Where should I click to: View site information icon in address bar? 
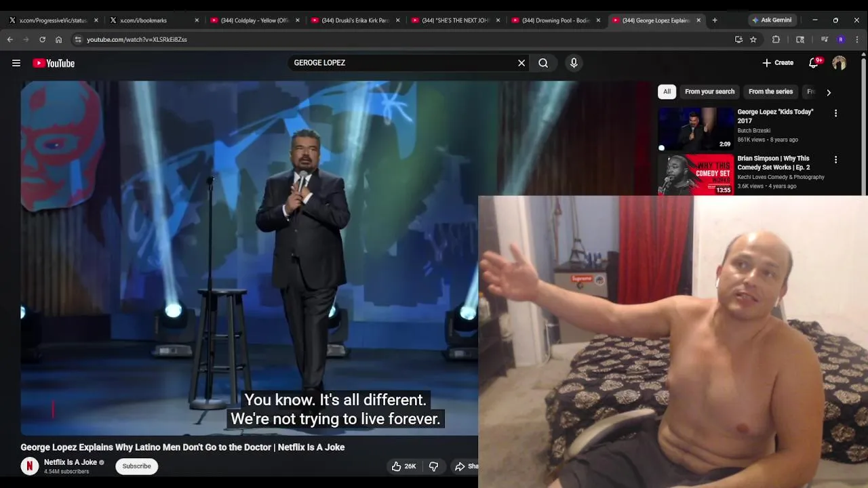[78, 39]
